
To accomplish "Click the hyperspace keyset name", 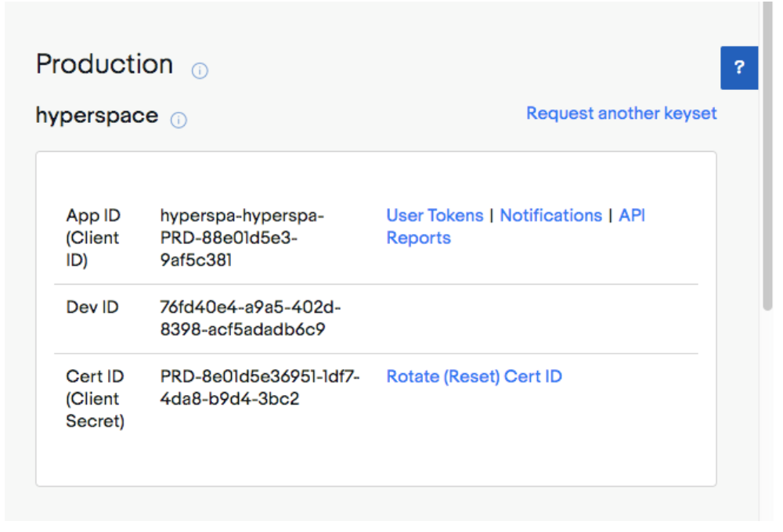I will [96, 116].
